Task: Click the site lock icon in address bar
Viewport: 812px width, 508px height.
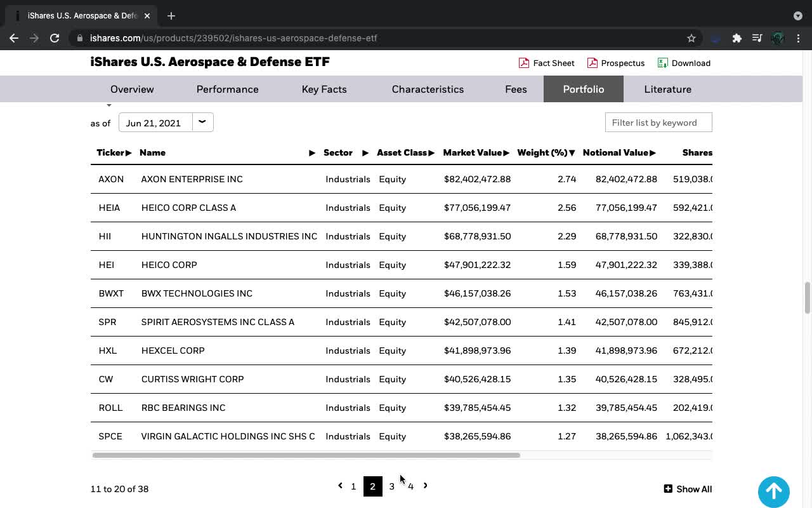Action: tap(80, 38)
